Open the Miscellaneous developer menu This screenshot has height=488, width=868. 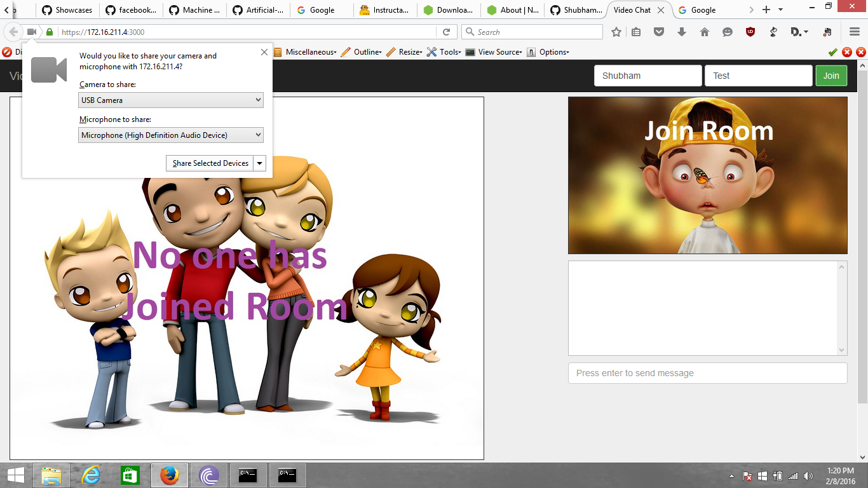pos(305,52)
